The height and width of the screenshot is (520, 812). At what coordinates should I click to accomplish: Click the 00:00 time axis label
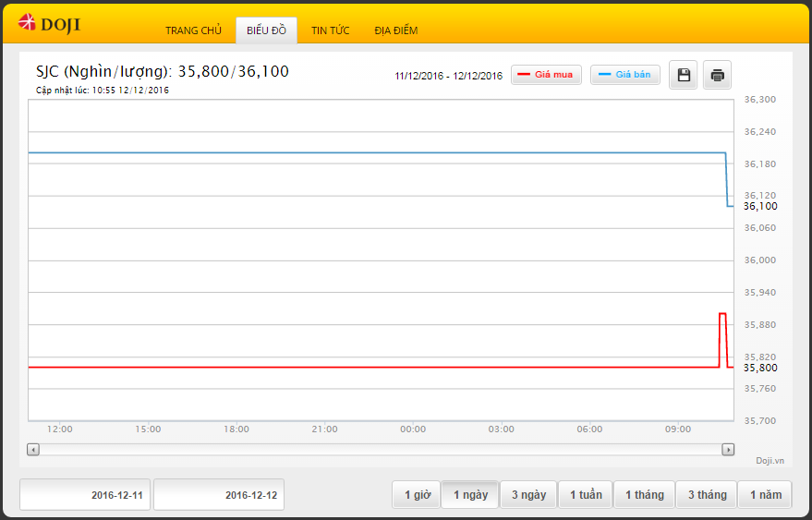[413, 429]
